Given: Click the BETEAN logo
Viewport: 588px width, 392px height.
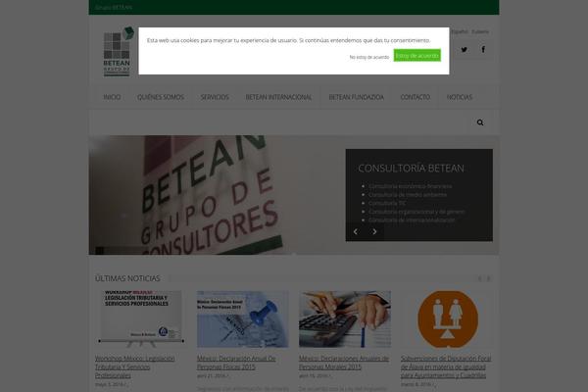Looking at the screenshot, I should pyautogui.click(x=118, y=51).
